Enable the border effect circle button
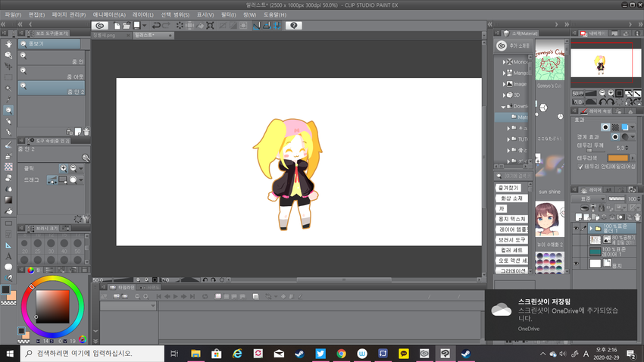Image resolution: width=644 pixels, height=362 pixels. pos(605,127)
